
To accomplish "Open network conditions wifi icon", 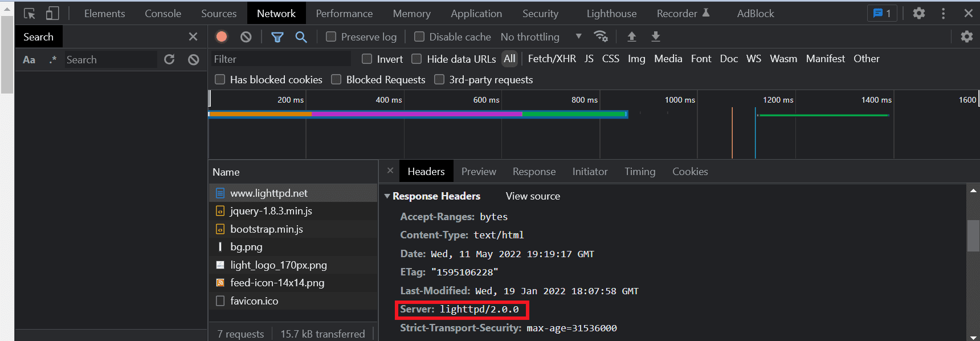I will pyautogui.click(x=601, y=36).
